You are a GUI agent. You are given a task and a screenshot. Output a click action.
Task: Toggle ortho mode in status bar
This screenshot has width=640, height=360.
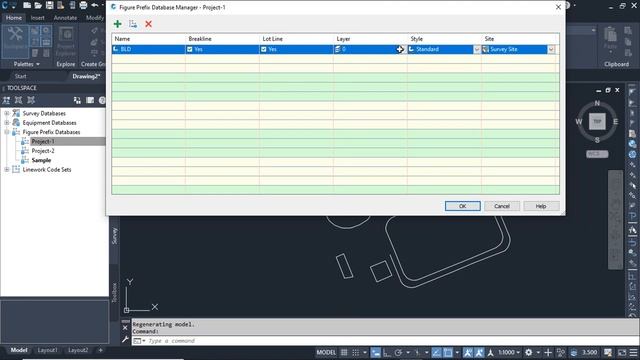pyautogui.click(x=387, y=353)
